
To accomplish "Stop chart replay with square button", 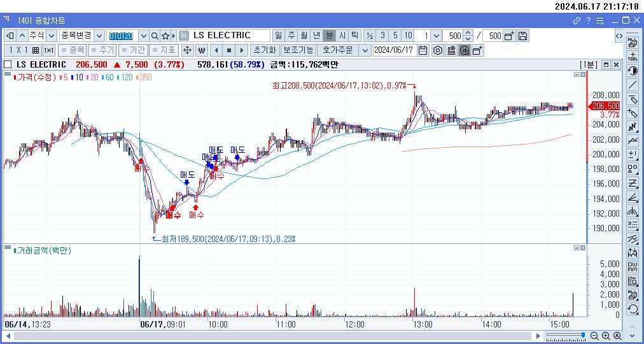I will coord(228,50).
